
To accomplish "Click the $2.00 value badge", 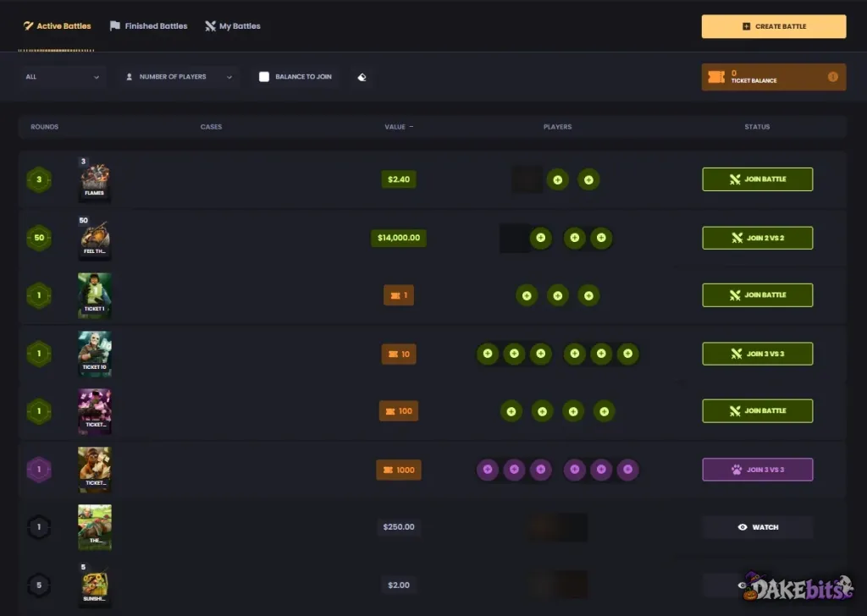I will [x=399, y=585].
